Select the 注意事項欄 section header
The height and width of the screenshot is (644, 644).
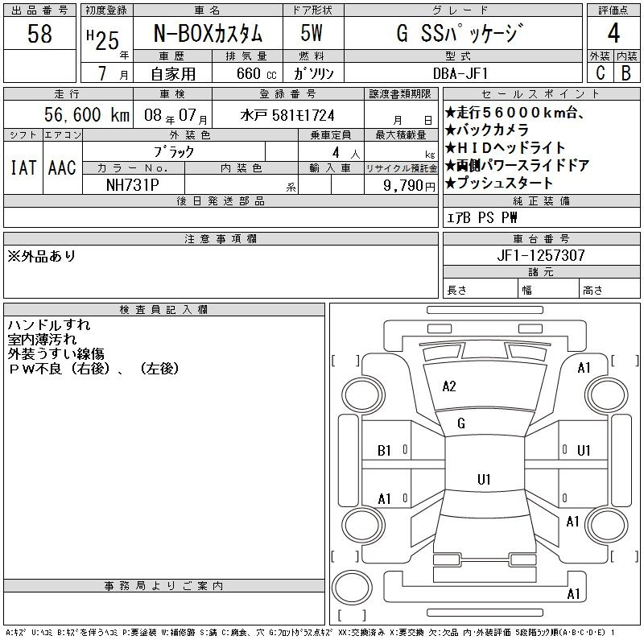[x=221, y=238]
